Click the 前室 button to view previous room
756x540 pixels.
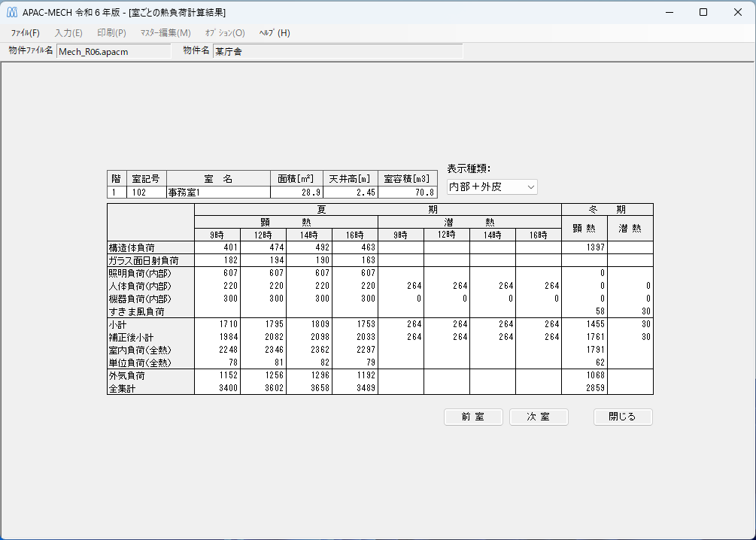point(473,417)
